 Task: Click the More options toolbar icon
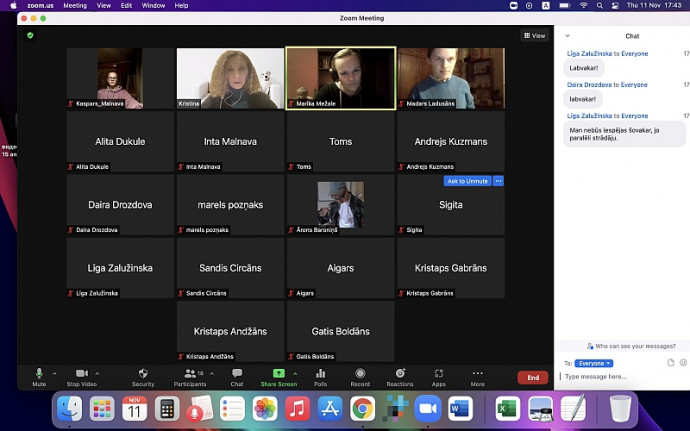(x=477, y=373)
